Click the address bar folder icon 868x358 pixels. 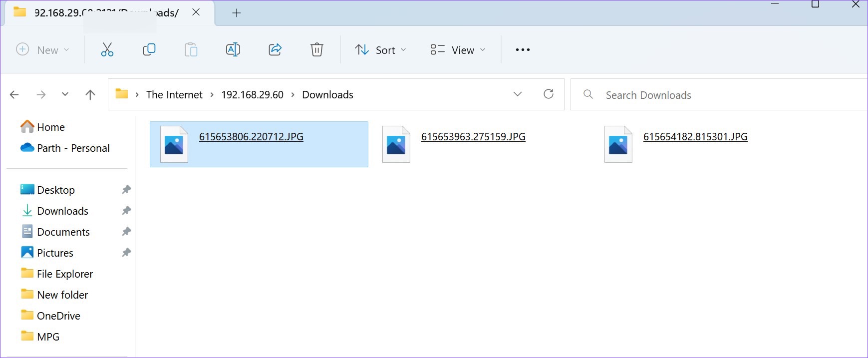pos(122,93)
